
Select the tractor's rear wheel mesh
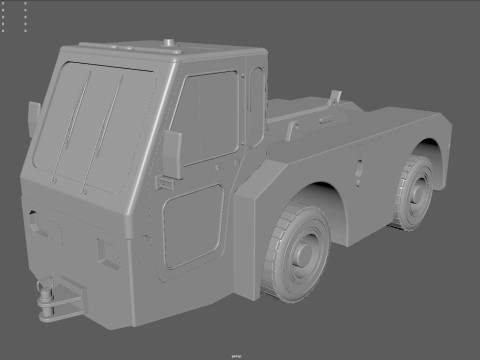pos(412,192)
